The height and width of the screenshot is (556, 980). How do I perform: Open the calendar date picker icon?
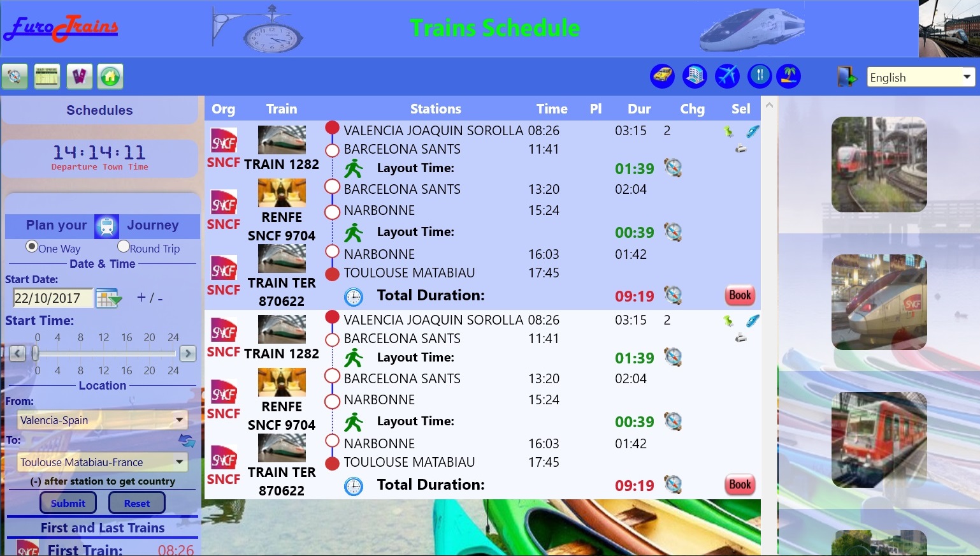pos(109,298)
